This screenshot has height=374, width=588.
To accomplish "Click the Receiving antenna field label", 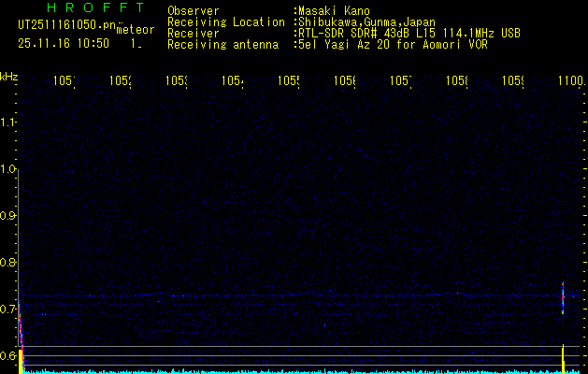I will (222, 44).
